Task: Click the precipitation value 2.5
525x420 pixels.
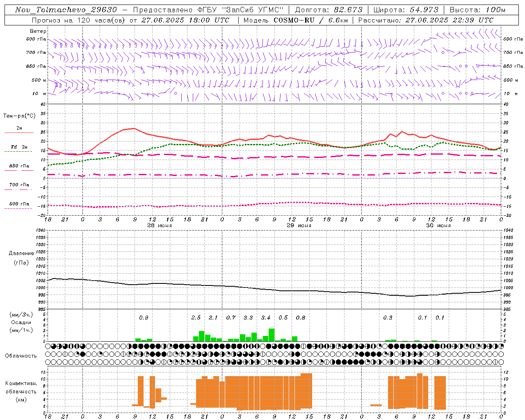Action: [x=196, y=318]
